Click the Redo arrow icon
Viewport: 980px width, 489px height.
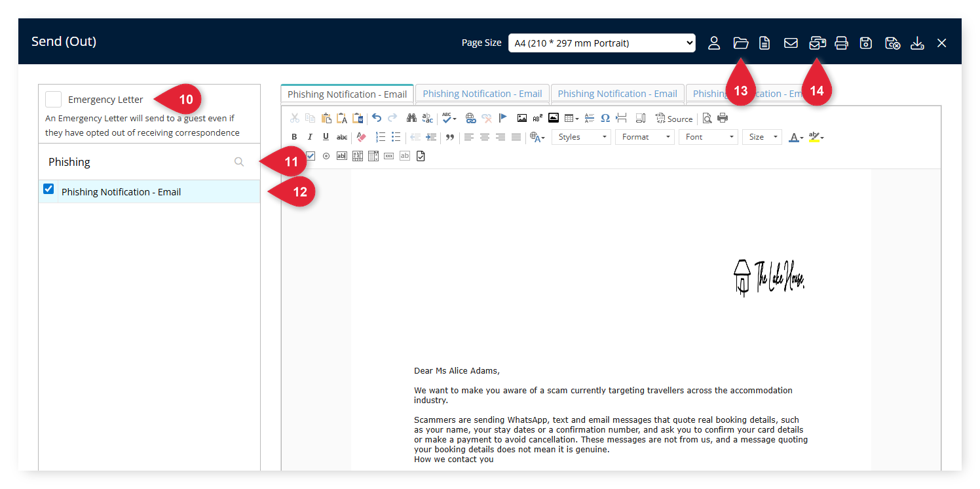coord(392,118)
